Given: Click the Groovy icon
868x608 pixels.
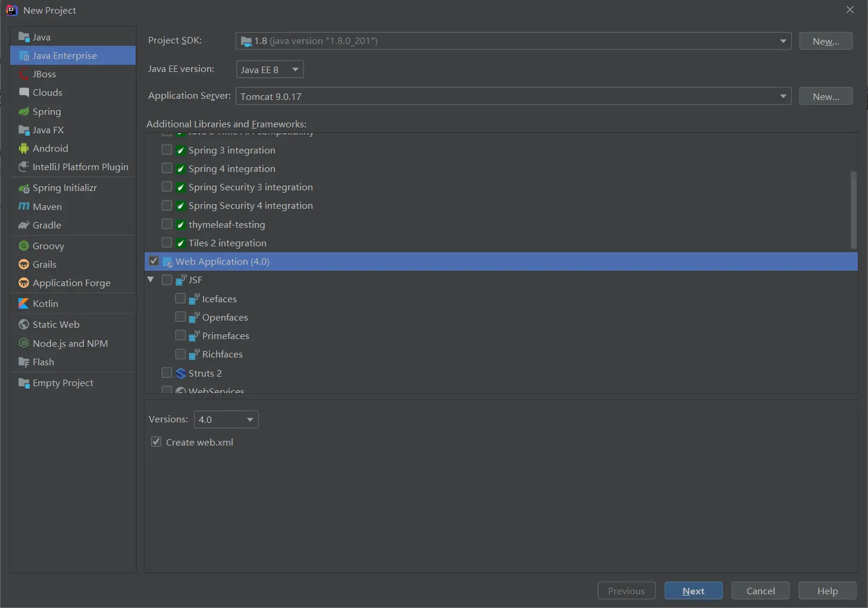Looking at the screenshot, I should [x=24, y=246].
